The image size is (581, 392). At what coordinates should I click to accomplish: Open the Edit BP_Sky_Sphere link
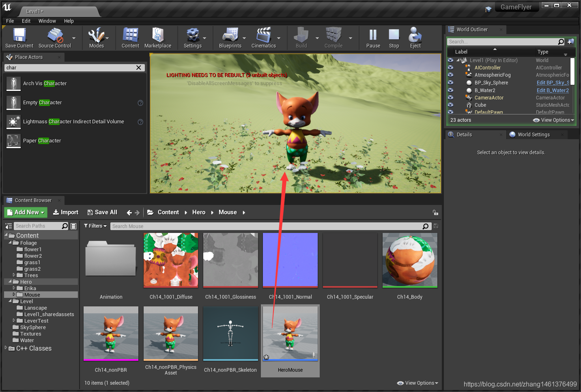point(553,83)
